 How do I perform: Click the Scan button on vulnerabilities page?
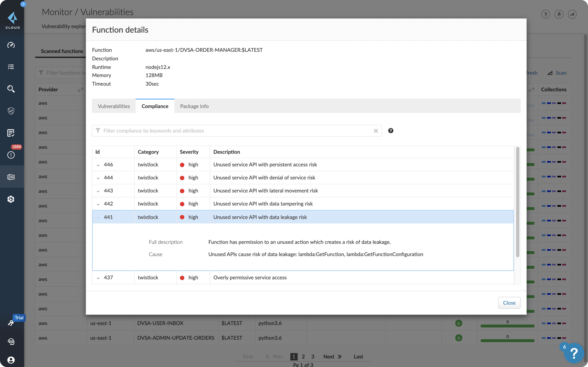560,73
